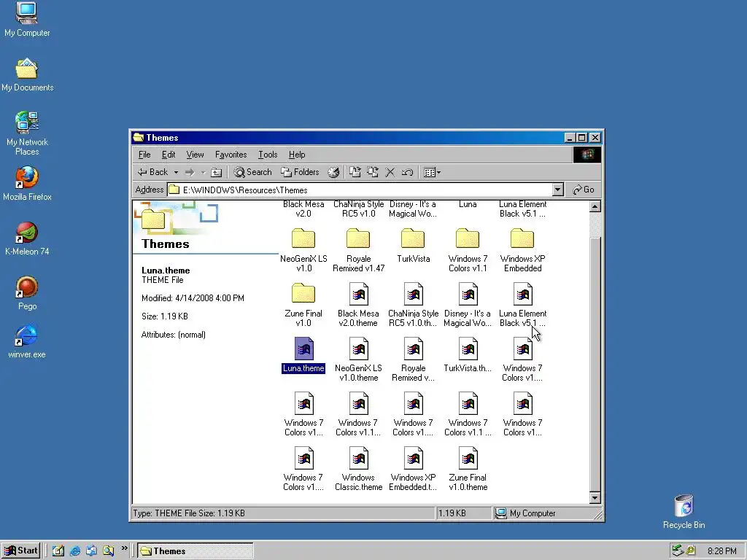Click the vertical scrollbar thumb in file list
The image size is (747, 560).
pyautogui.click(x=595, y=365)
